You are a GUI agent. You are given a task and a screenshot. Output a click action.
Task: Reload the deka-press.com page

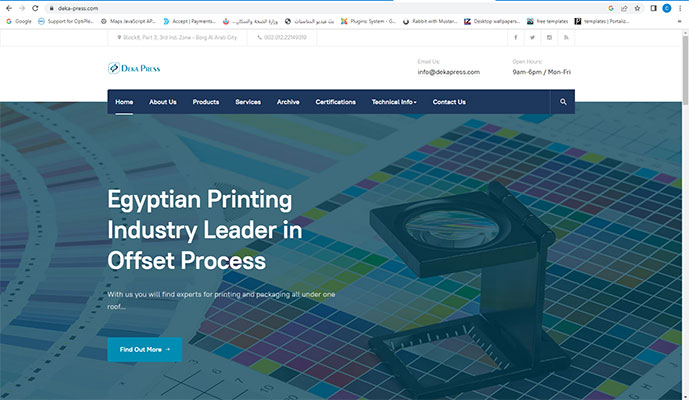pos(35,8)
